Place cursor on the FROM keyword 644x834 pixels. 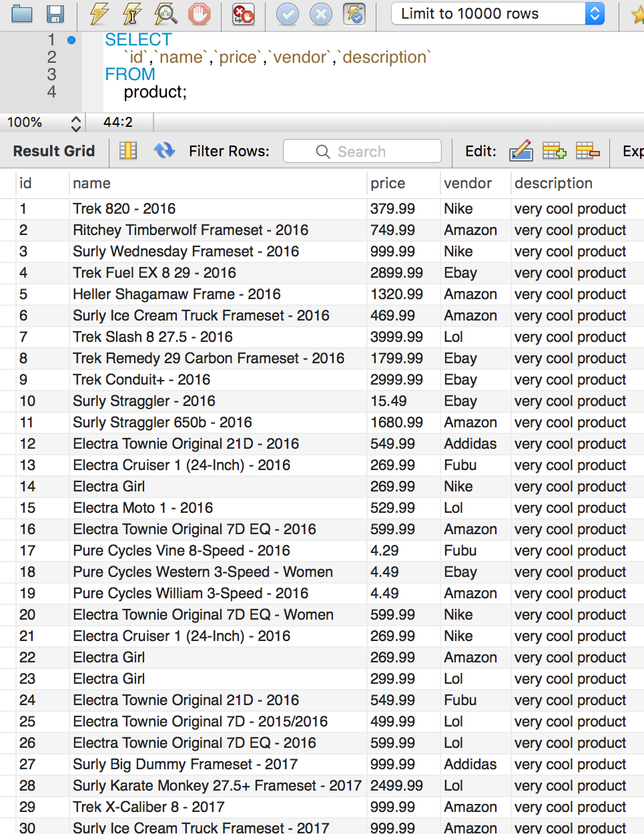(x=130, y=74)
